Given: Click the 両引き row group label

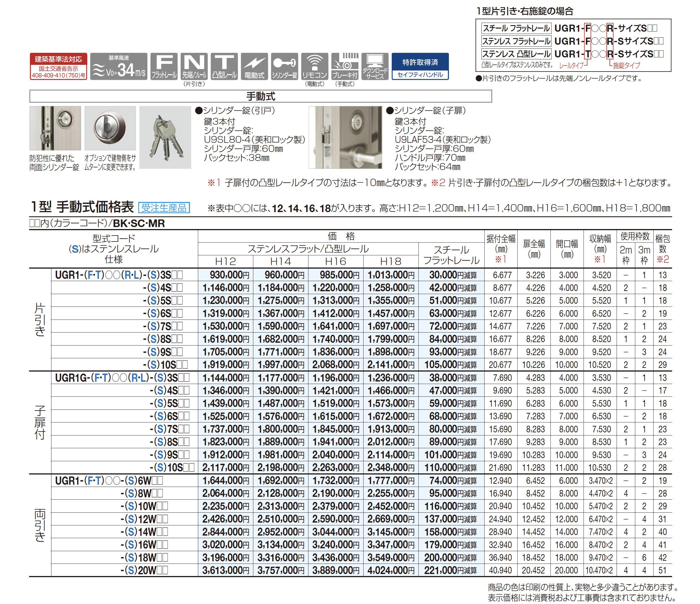Looking at the screenshot, I should tap(40, 525).
